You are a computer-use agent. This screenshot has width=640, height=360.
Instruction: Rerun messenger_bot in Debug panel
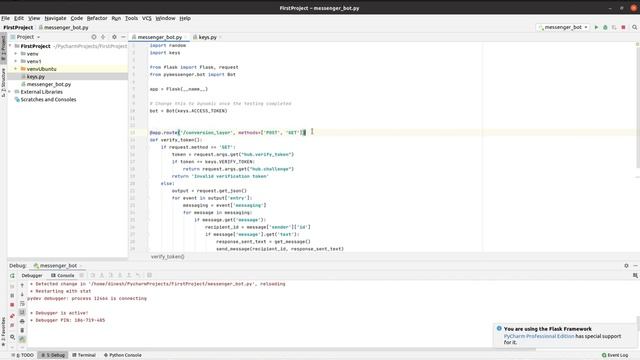[x=12, y=276]
